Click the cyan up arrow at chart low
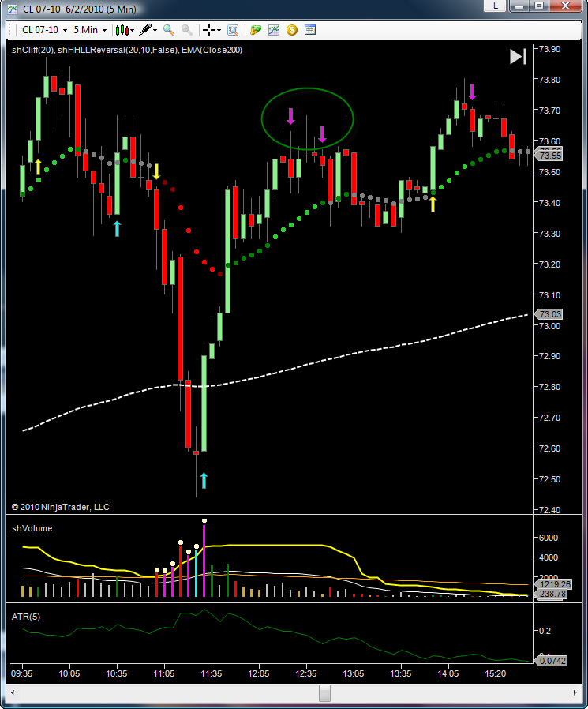The image size is (588, 709). pyautogui.click(x=204, y=480)
